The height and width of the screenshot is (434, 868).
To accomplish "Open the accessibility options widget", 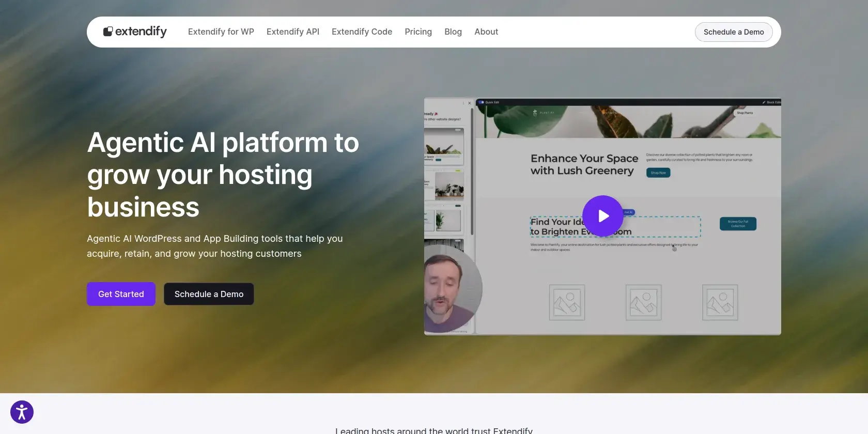I will click(x=22, y=412).
